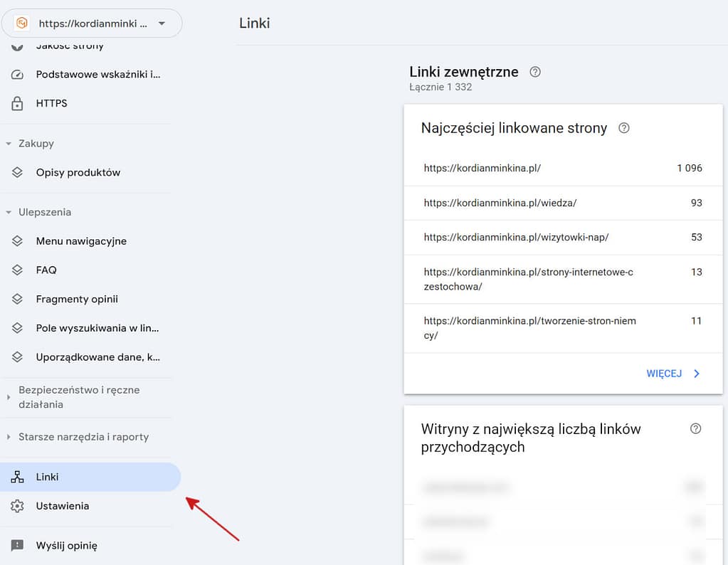Click the Fragmenty opinii enhancement icon
The height and width of the screenshot is (565, 728).
tap(17, 299)
